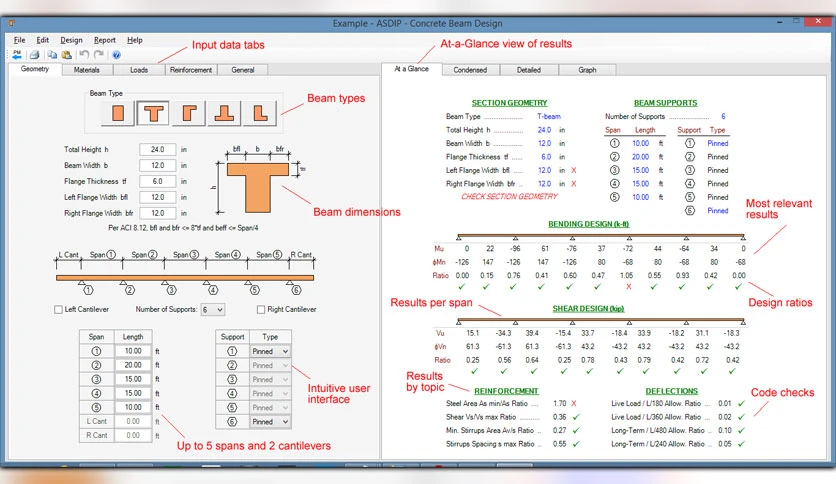Click the ASDIP app icon in the title bar
Image resolution: width=836 pixels, height=484 pixels.
pos(11,23)
